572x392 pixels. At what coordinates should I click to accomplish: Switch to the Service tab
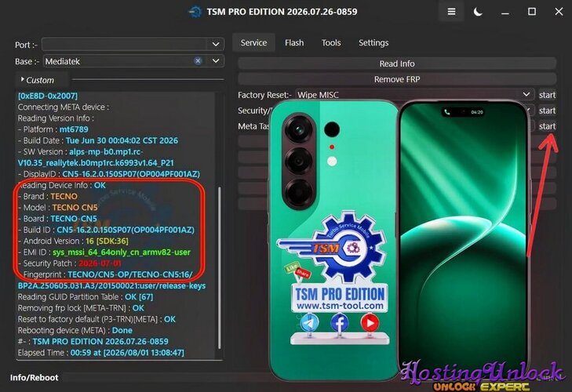click(x=253, y=42)
